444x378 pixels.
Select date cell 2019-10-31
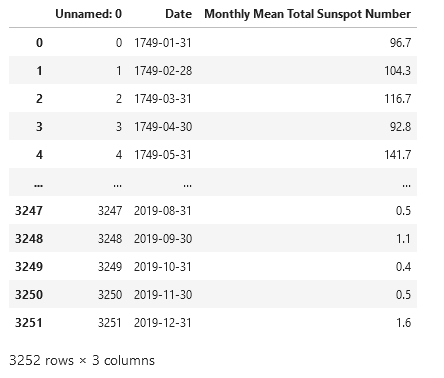pyautogui.click(x=163, y=267)
